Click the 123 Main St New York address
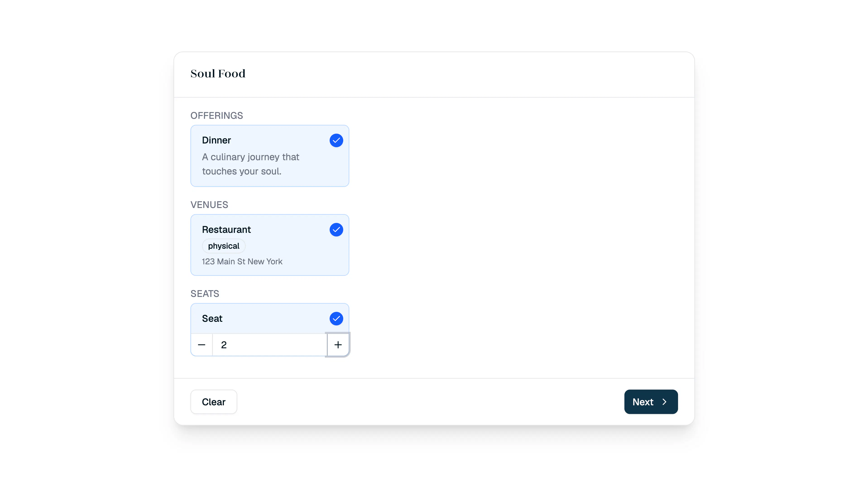Screen dimensions: 868x487 [242, 261]
